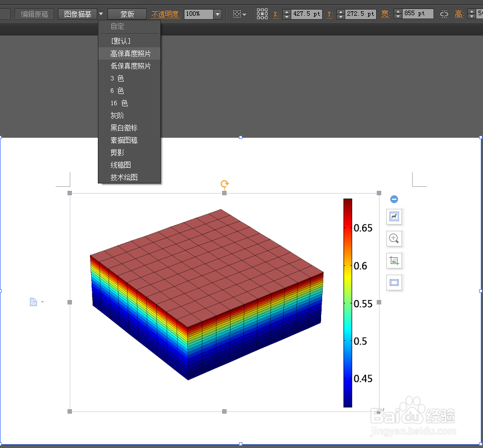Click the 0.45 colorbar label
The height and width of the screenshot is (448, 483).
363,379
